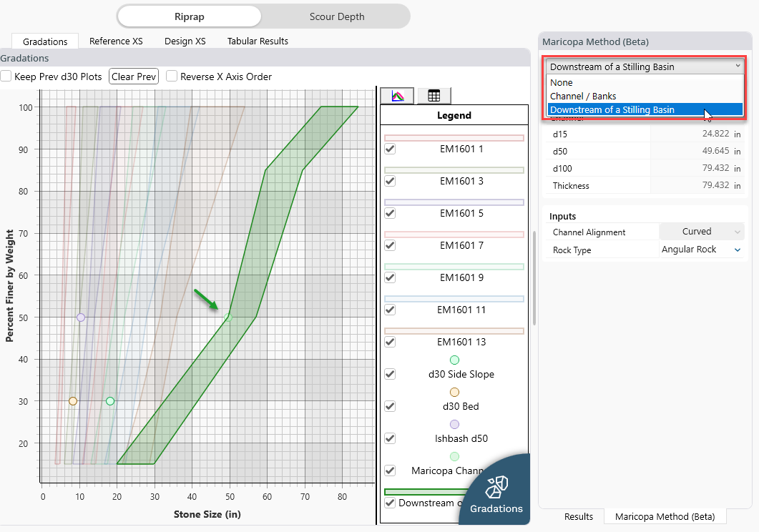
Task: Select the d50 value 49.645
Action: 715,151
